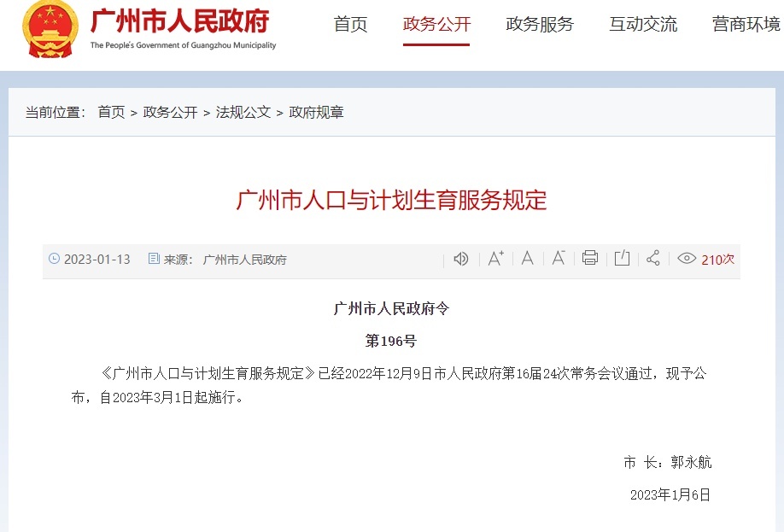Open 互动交流 in top navigation
Image resolution: width=784 pixels, height=532 pixels.
(643, 25)
